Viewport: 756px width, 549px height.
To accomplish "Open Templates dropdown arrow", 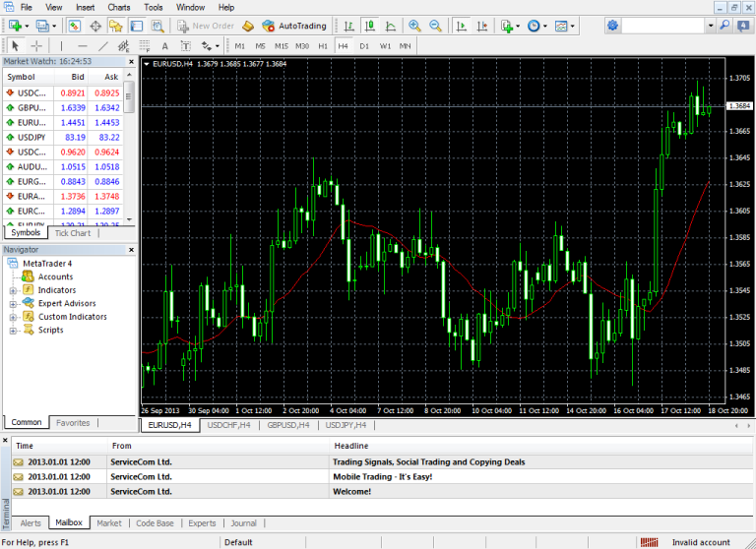I will 572,26.
